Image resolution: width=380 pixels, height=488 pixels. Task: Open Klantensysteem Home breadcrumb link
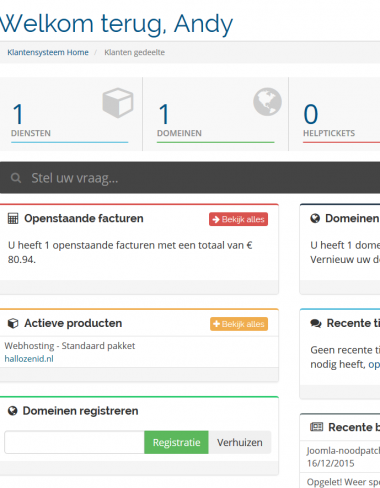(x=48, y=52)
